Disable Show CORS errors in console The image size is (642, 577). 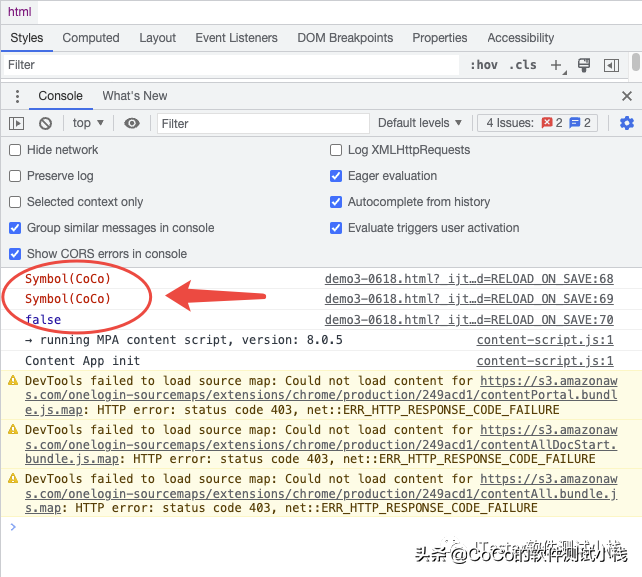pos(15,254)
